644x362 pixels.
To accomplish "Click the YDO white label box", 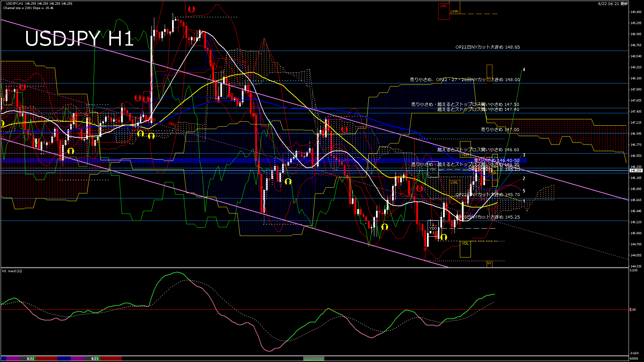I will 433,228.
